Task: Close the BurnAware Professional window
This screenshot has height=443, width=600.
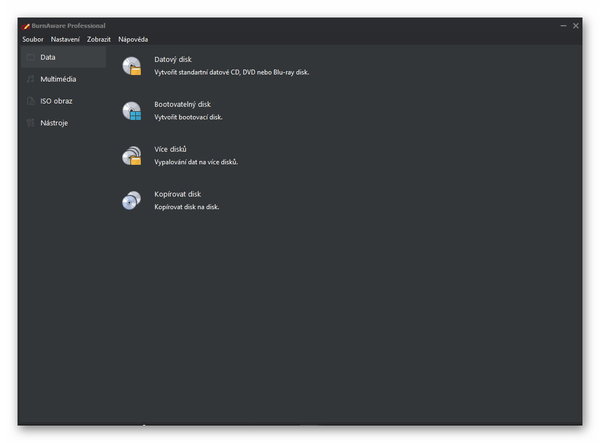Action: (576, 25)
